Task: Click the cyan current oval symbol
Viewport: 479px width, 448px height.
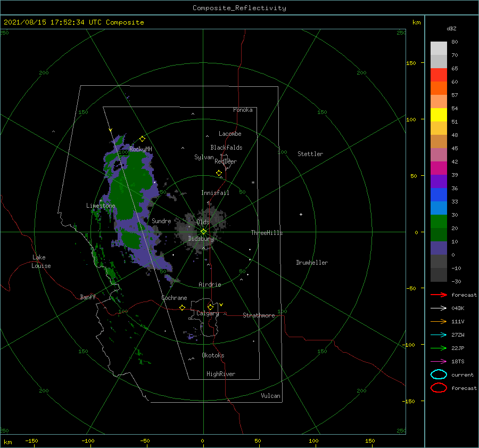Action: coord(439,374)
